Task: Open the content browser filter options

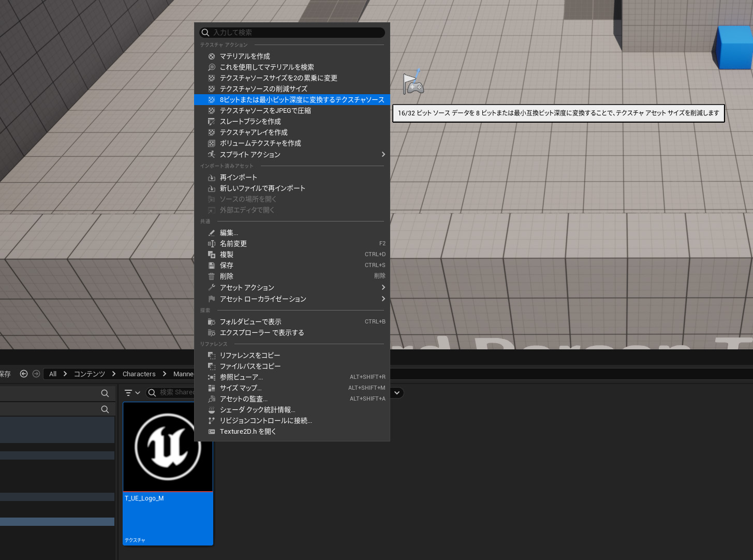Action: [x=129, y=392]
